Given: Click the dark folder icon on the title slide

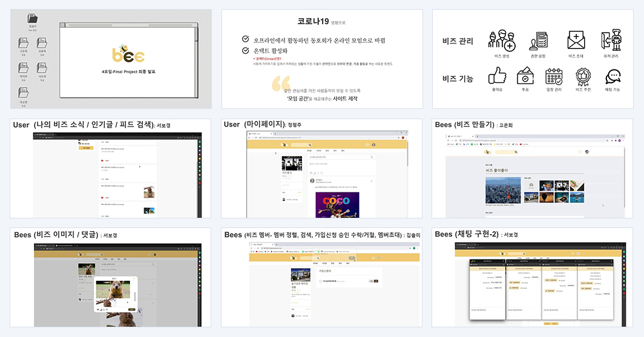Looking at the screenshot, I should pyautogui.click(x=33, y=18).
